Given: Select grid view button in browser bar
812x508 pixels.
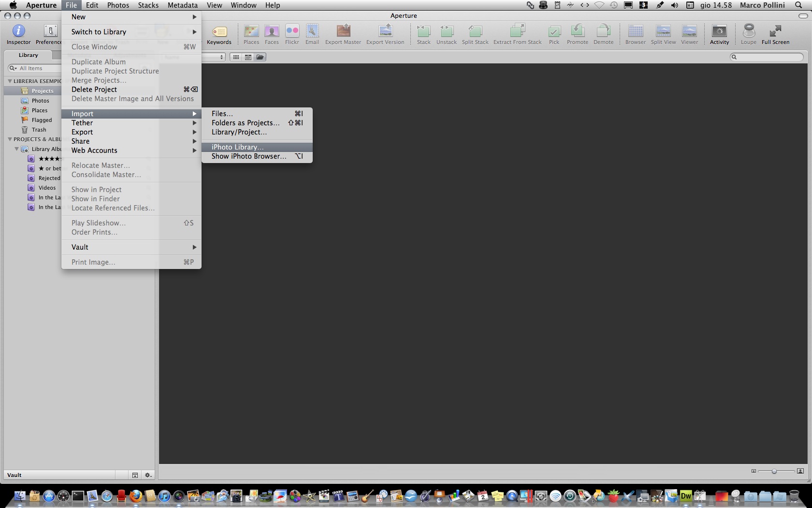Looking at the screenshot, I should click(236, 57).
